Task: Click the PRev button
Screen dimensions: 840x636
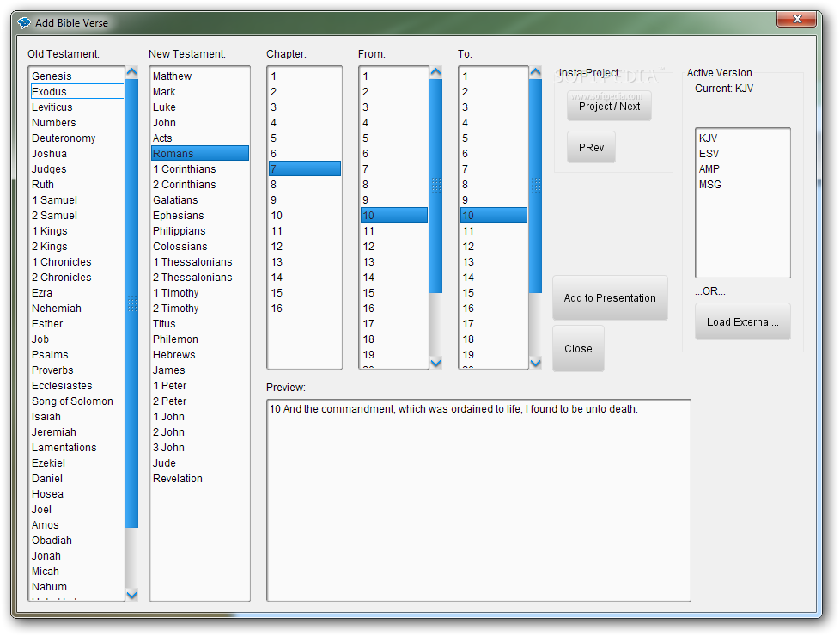Action: [x=591, y=147]
